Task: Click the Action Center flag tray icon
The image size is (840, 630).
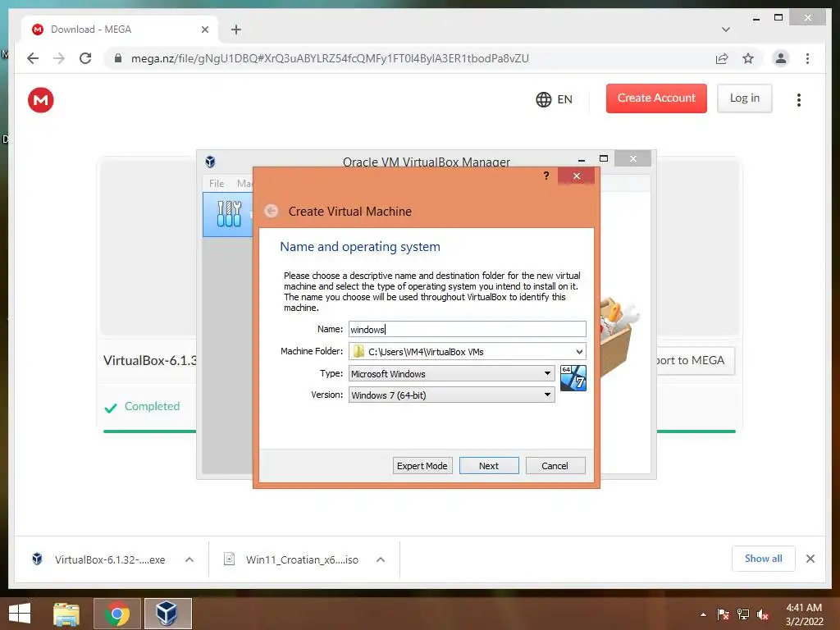Action: pyautogui.click(x=724, y=614)
